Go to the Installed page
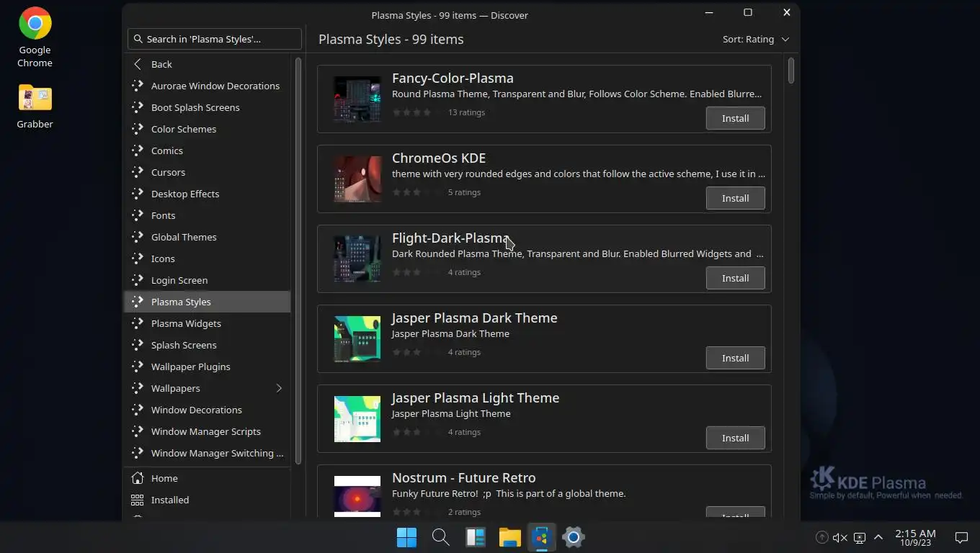This screenshot has height=553, width=980. click(208, 500)
